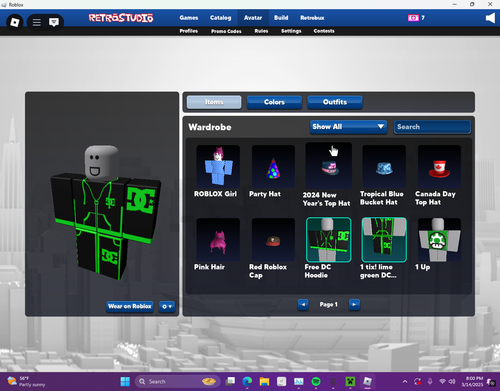
Task: Open File Explorer from taskbar
Action: tap(264, 381)
